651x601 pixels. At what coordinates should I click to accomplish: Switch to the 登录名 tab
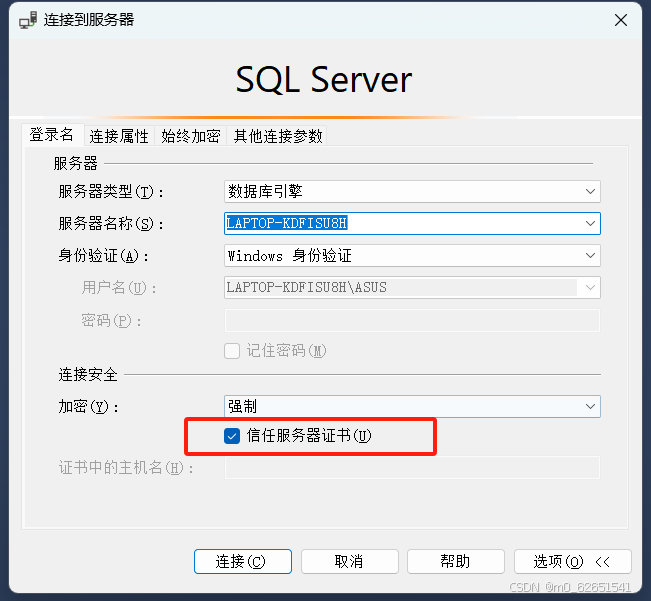[x=51, y=135]
